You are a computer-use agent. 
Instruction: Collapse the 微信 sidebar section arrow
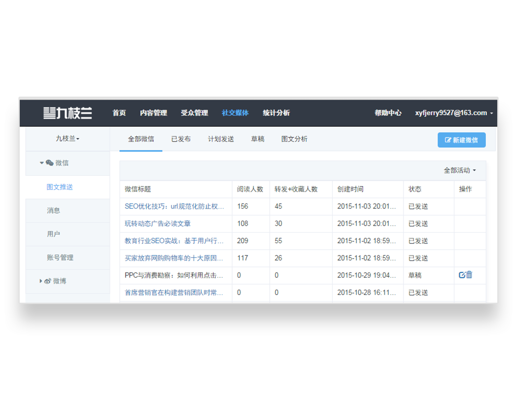tap(42, 163)
